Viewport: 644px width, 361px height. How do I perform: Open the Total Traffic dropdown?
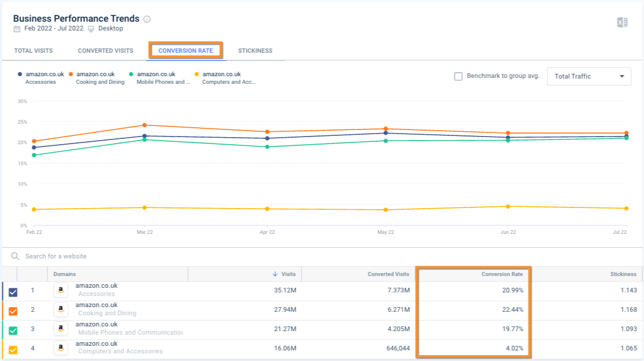[x=589, y=76]
